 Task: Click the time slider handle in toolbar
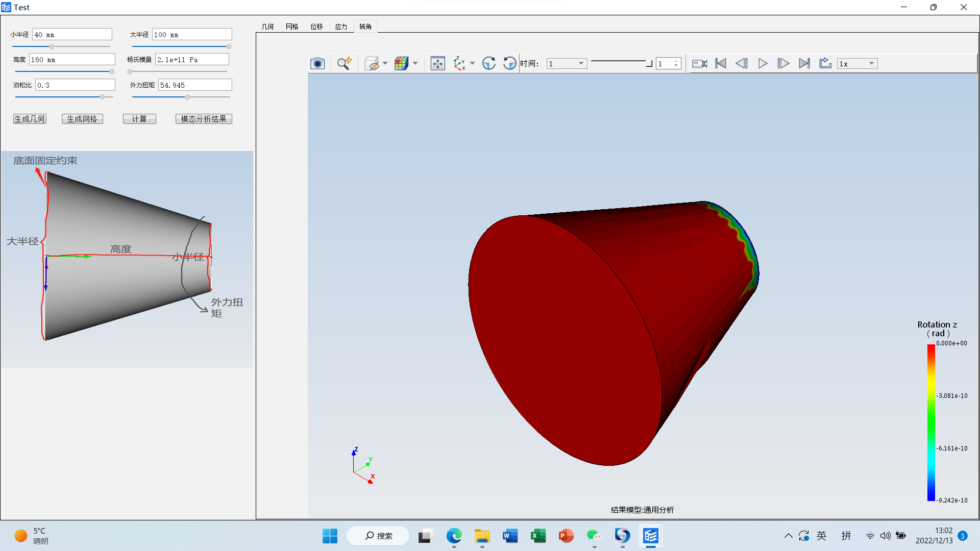coord(649,63)
